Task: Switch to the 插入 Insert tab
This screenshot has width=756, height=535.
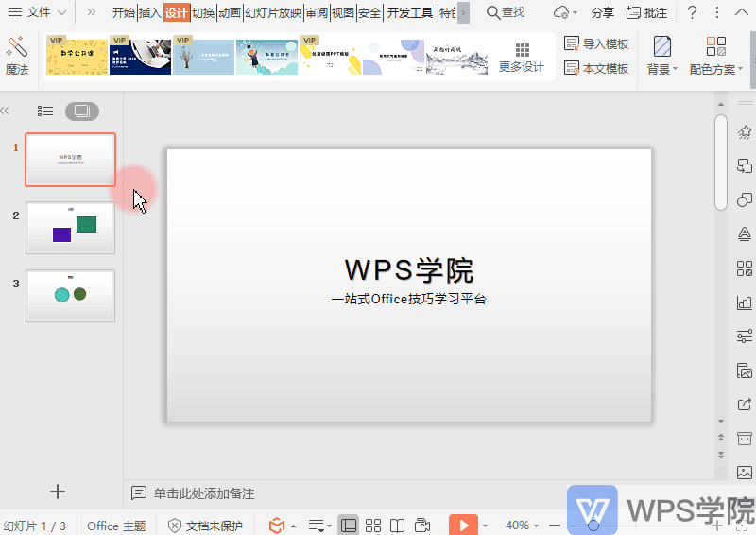Action: click(x=150, y=12)
